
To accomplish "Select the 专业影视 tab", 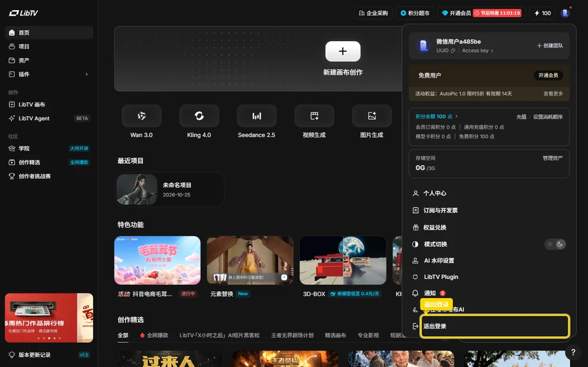I will 368,335.
